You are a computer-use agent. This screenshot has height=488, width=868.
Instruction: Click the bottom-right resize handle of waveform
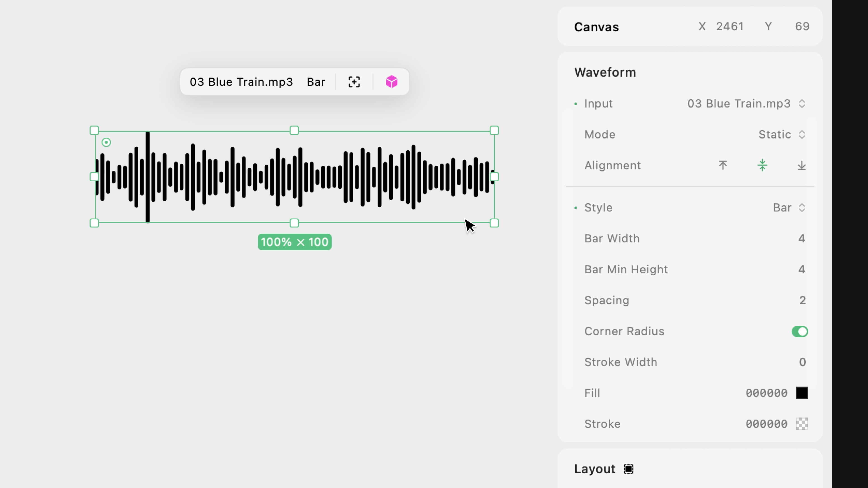[494, 223]
